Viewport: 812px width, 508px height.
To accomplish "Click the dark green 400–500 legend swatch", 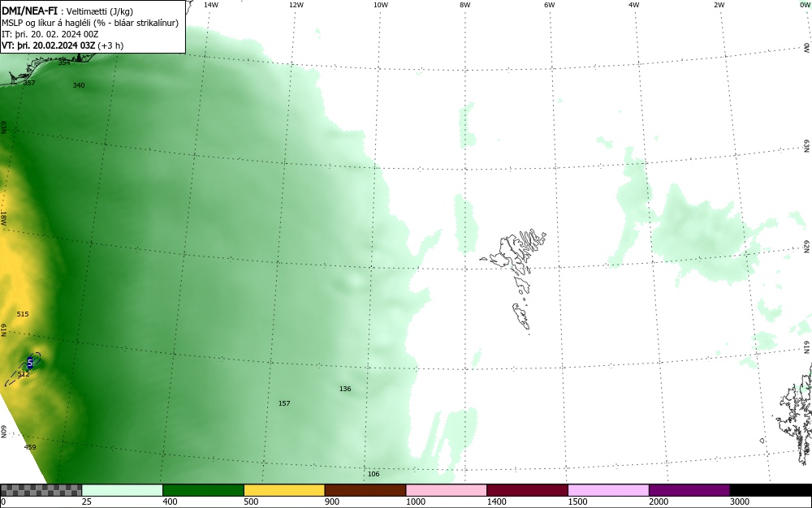I will pyautogui.click(x=203, y=490).
